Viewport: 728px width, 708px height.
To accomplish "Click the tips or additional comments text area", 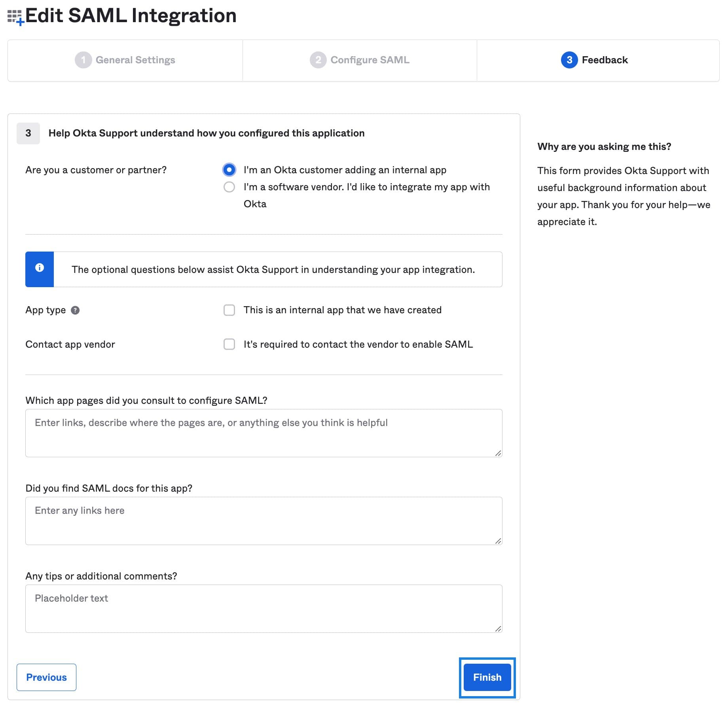I will click(263, 608).
